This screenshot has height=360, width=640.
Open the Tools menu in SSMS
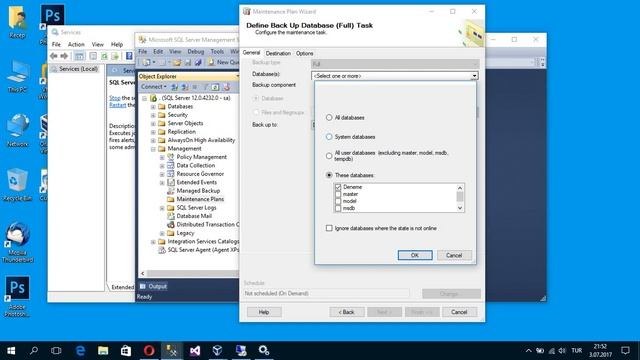coord(217,51)
